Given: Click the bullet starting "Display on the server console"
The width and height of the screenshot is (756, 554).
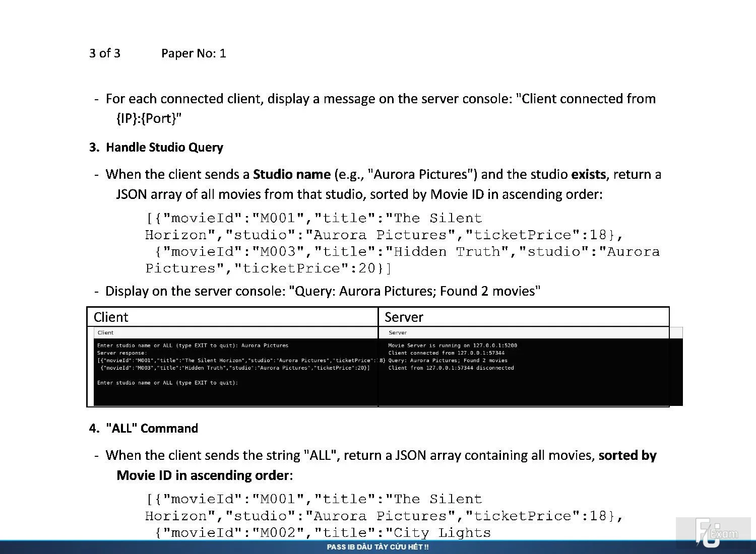Looking at the screenshot, I should (x=318, y=291).
